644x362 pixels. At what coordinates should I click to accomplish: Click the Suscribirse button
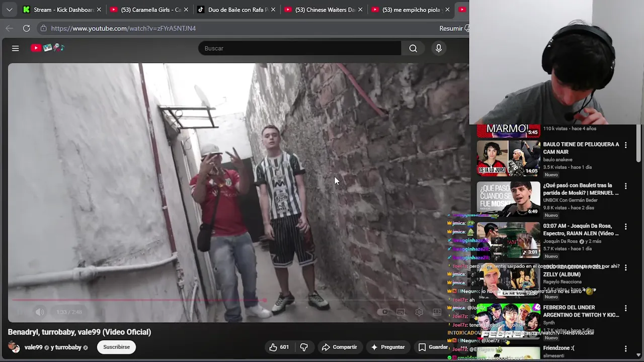click(x=116, y=347)
